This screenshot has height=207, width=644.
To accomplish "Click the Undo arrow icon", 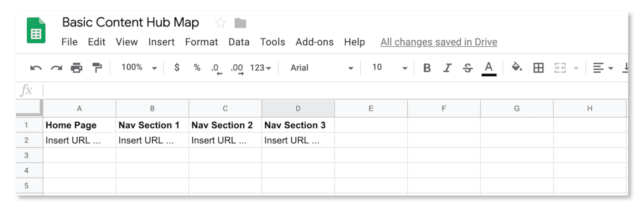I will (36, 68).
